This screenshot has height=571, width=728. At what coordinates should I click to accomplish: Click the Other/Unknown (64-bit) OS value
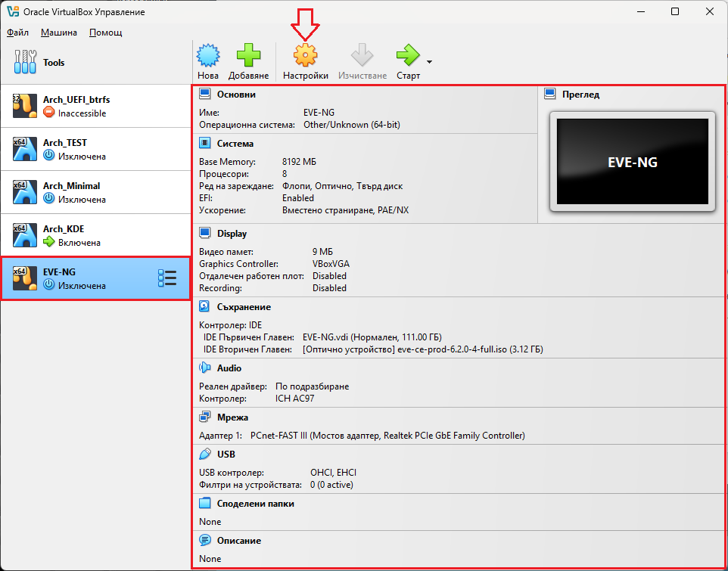[352, 125]
